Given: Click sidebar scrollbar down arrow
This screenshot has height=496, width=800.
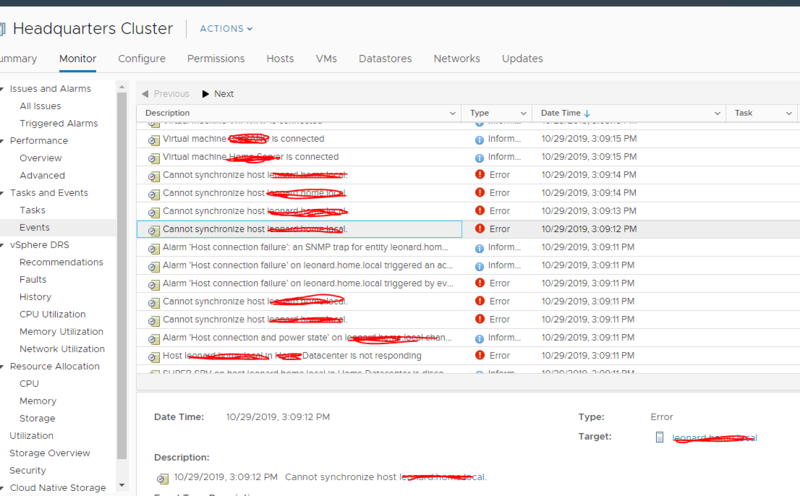Looking at the screenshot, I should 121,485.
